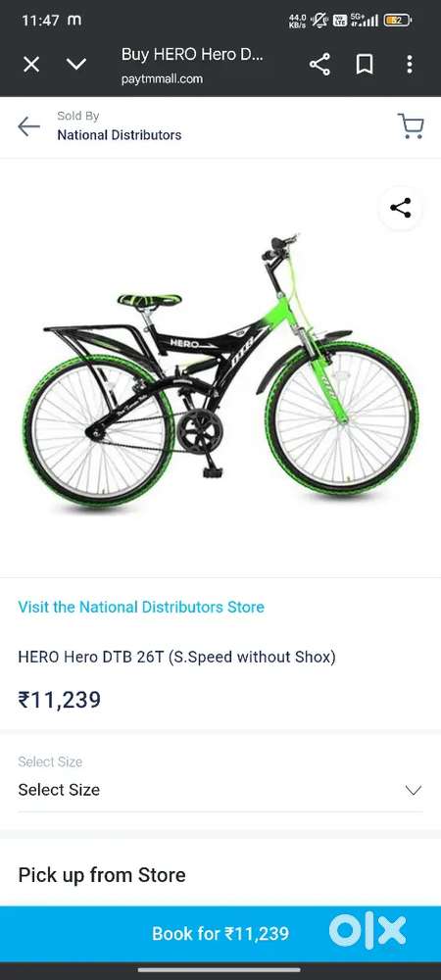Tap the browser share icon in top bar
Image resolution: width=441 pixels, height=980 pixels.
coord(319,65)
